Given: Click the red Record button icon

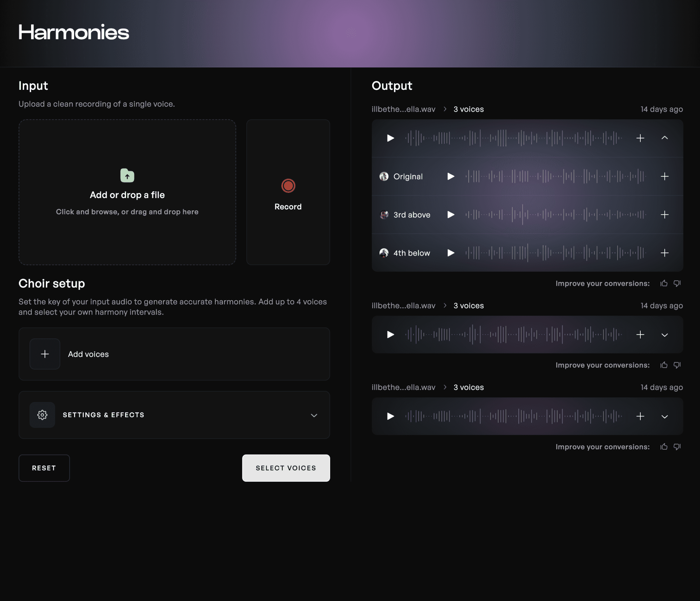Looking at the screenshot, I should pyautogui.click(x=288, y=185).
